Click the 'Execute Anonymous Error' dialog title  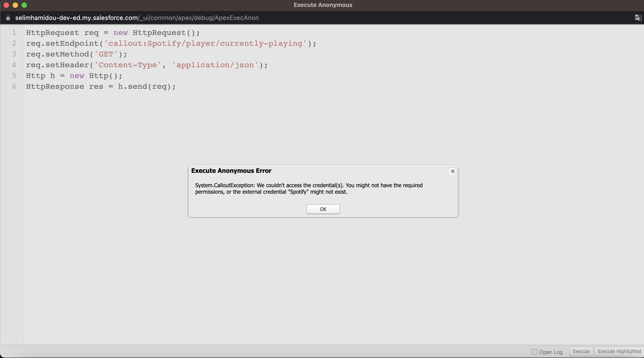(x=231, y=171)
